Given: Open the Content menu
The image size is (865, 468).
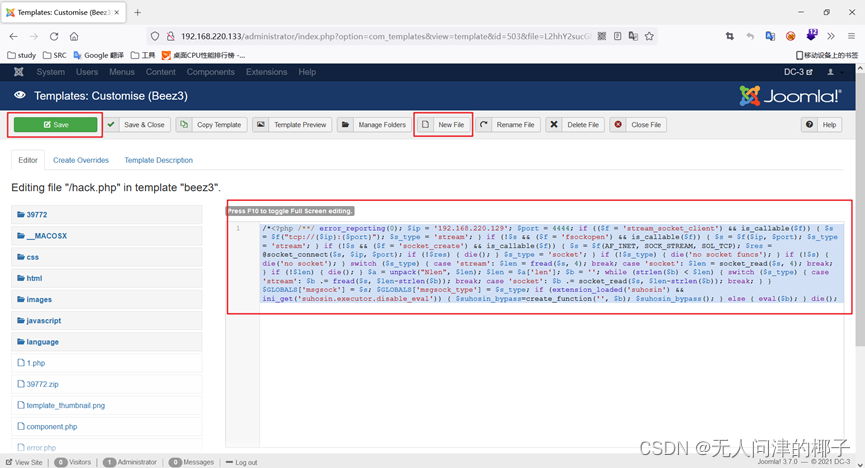Looking at the screenshot, I should click(161, 72).
